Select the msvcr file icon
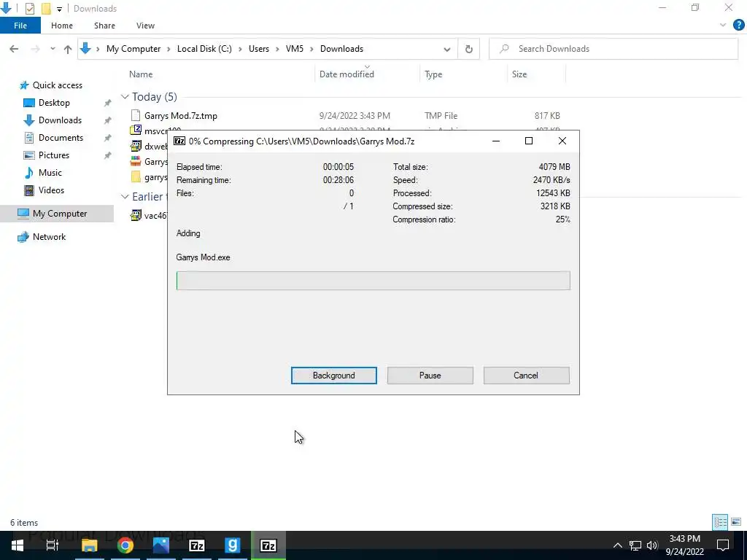This screenshot has height=560, width=747. [136, 130]
